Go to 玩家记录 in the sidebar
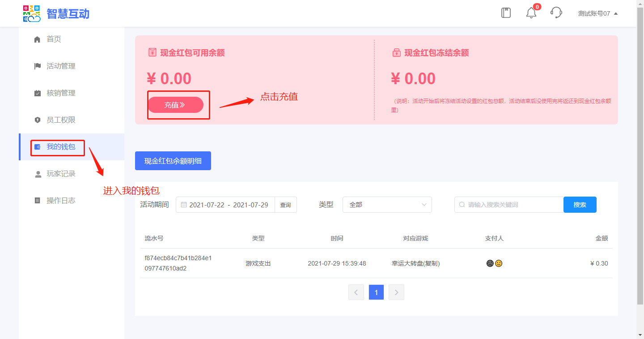This screenshot has width=644, height=339. click(x=61, y=174)
